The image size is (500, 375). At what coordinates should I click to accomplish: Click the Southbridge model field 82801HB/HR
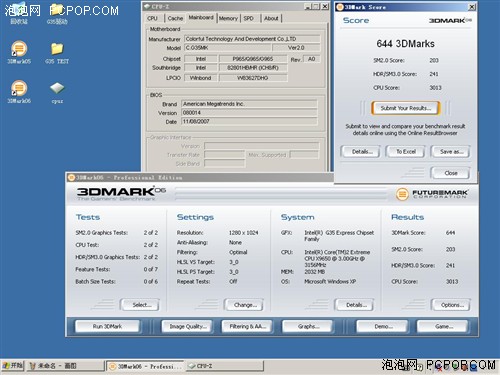pos(253,68)
